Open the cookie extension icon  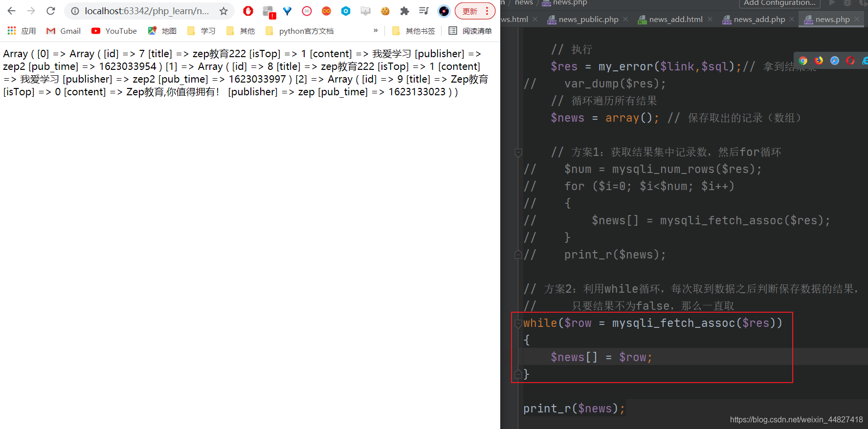click(x=385, y=11)
